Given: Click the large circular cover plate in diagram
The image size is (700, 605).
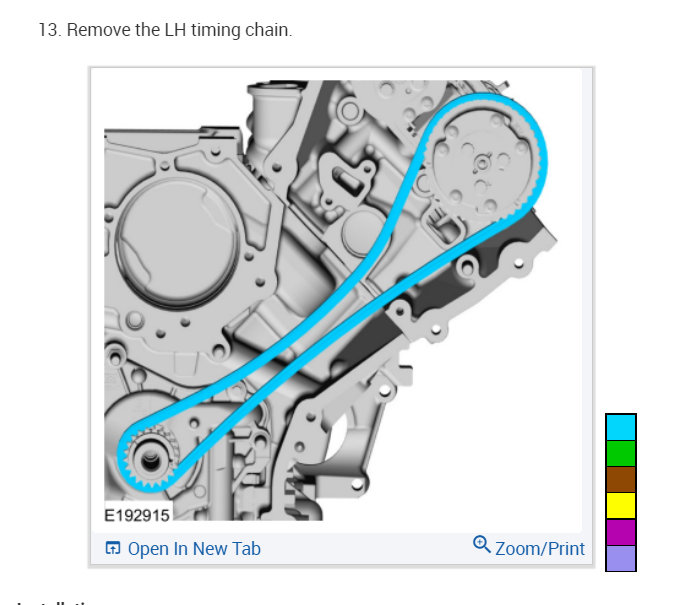Looking at the screenshot, I should pyautogui.click(x=177, y=243).
